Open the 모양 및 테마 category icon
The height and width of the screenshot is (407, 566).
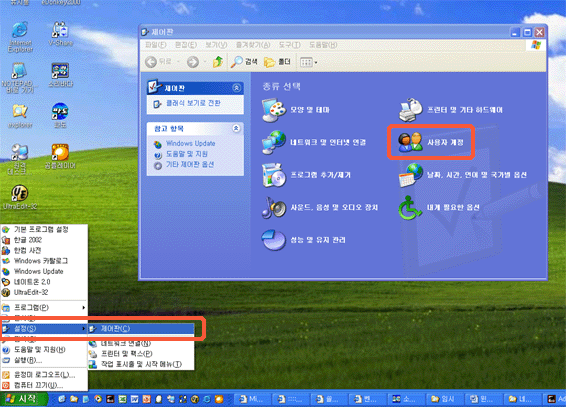[274, 110]
